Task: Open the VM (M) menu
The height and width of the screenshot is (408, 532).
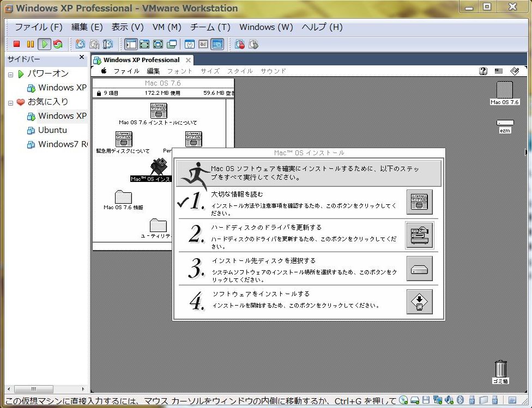Action: [x=167, y=27]
